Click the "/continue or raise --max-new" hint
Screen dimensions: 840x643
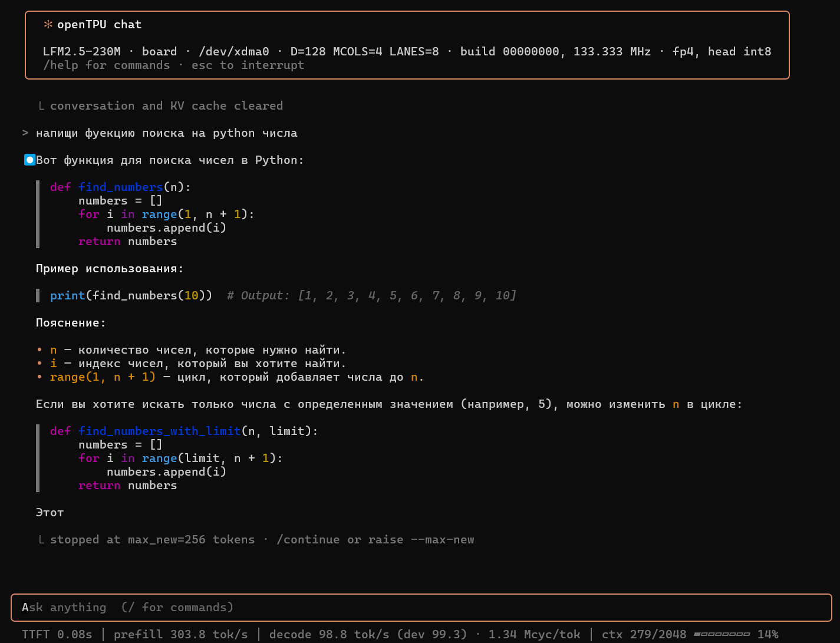[x=375, y=540]
